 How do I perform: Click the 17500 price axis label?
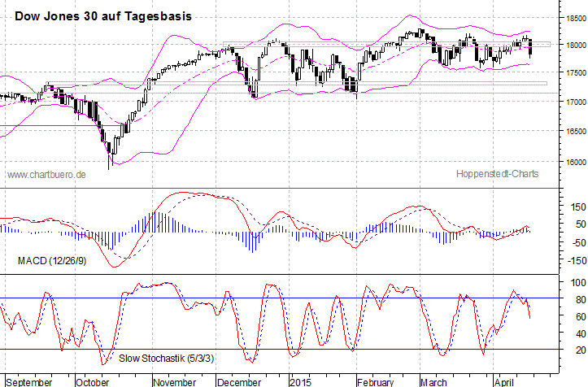(577, 72)
